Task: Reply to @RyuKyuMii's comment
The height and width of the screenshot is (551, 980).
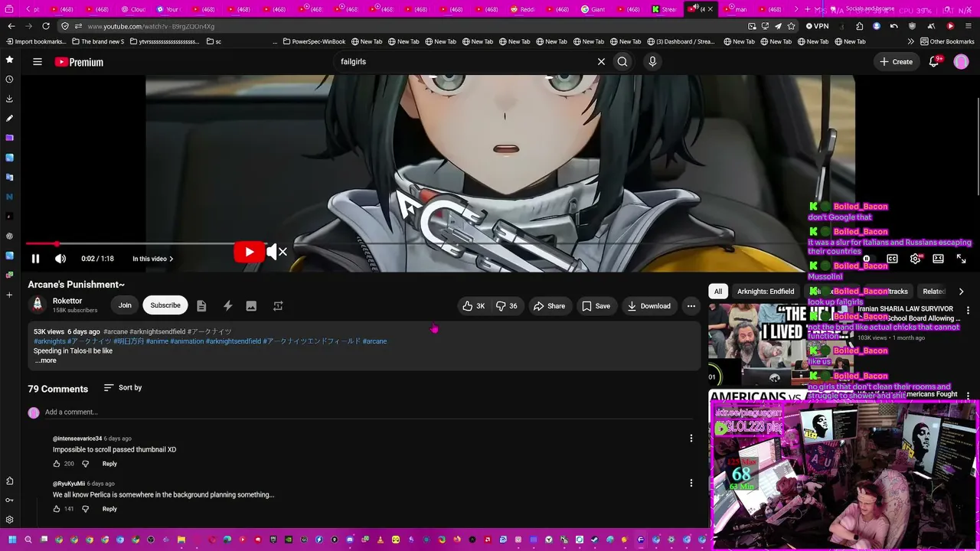Action: [x=109, y=509]
